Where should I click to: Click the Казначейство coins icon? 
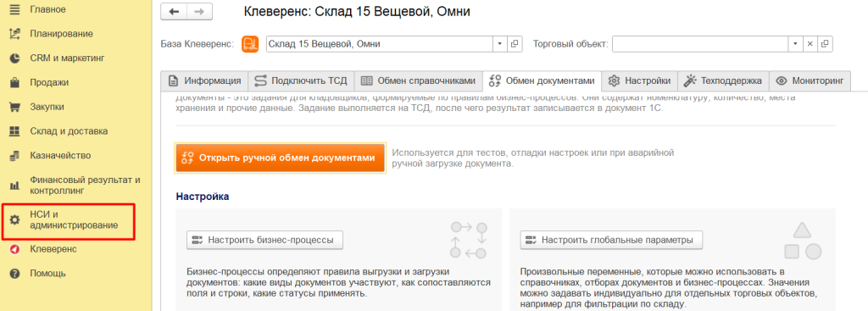tap(15, 156)
